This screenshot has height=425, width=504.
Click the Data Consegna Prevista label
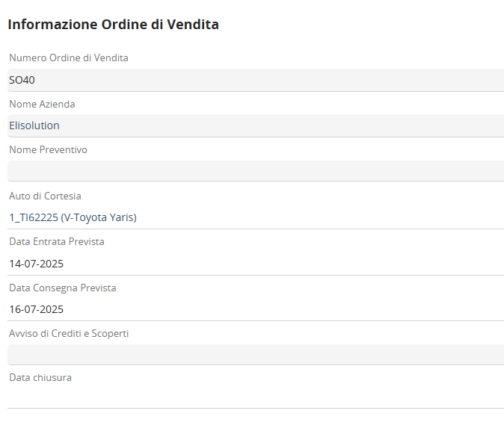click(63, 288)
